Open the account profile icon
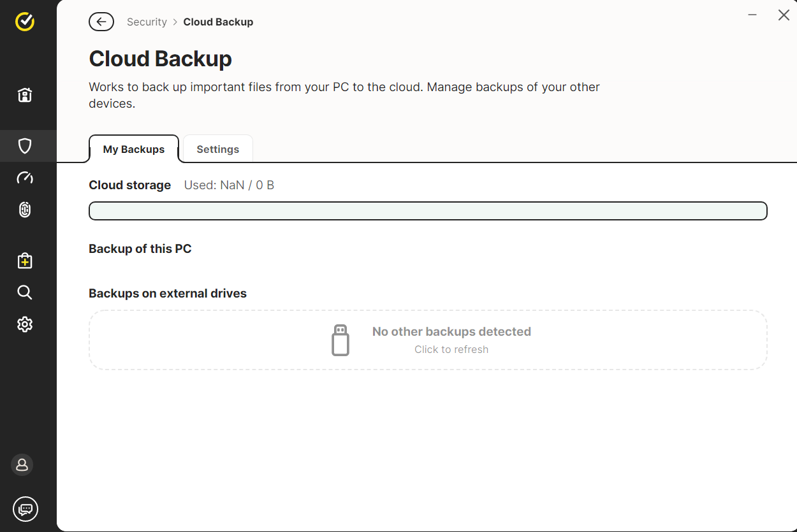 22,464
